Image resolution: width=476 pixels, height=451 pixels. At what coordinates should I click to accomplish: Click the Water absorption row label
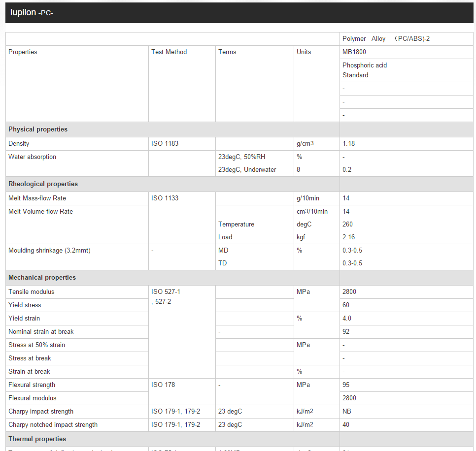(32, 157)
